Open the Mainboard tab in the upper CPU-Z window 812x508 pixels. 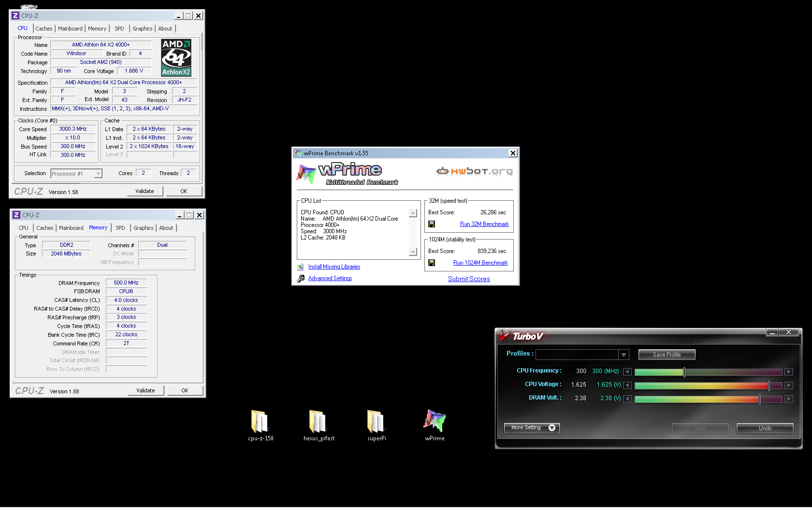point(70,29)
